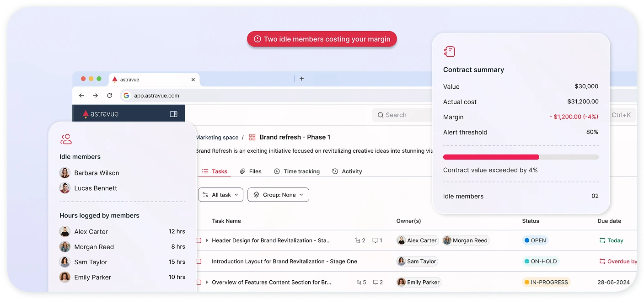Change the ON-HOLD status badge

(541, 262)
